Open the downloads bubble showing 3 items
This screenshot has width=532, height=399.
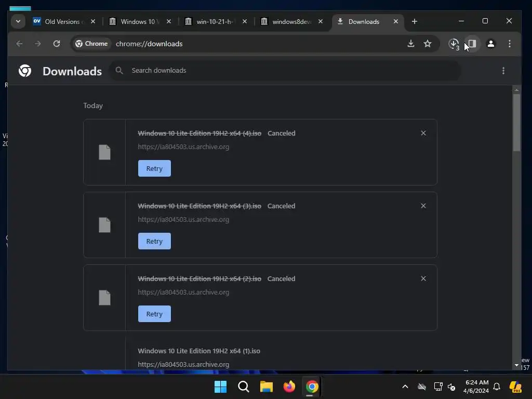[x=454, y=44]
